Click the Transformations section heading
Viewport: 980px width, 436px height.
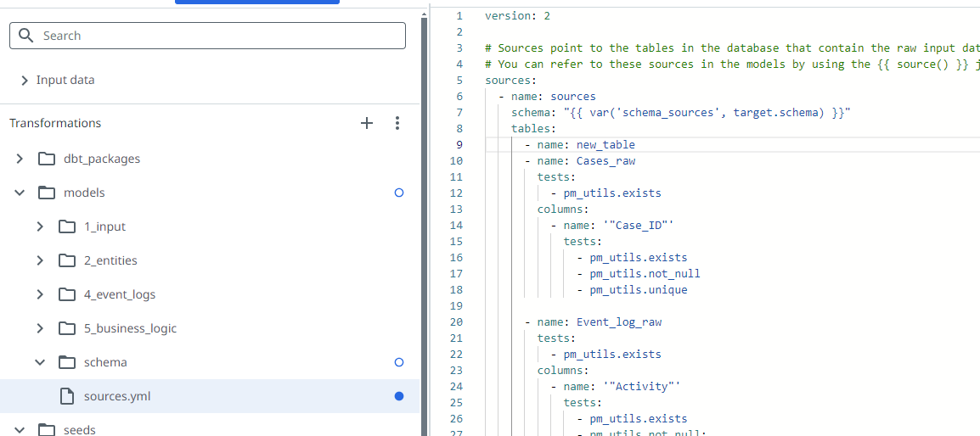(55, 123)
